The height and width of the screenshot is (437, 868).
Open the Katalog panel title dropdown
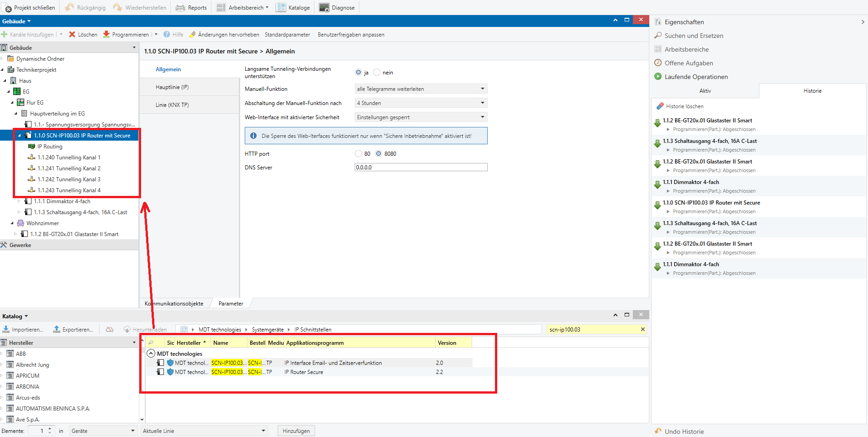26,316
